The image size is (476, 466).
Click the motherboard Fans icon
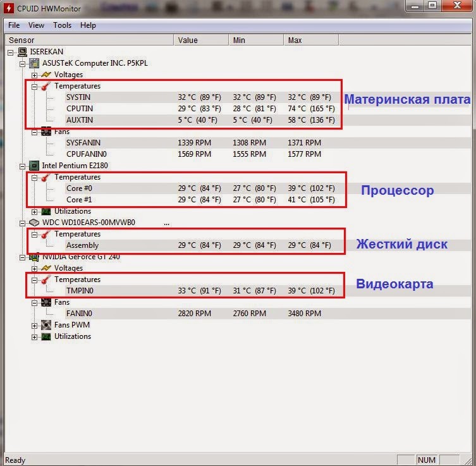pos(46,132)
